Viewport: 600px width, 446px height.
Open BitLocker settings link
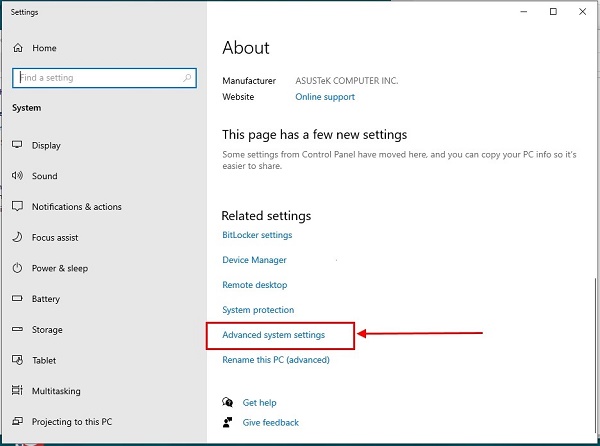click(257, 235)
